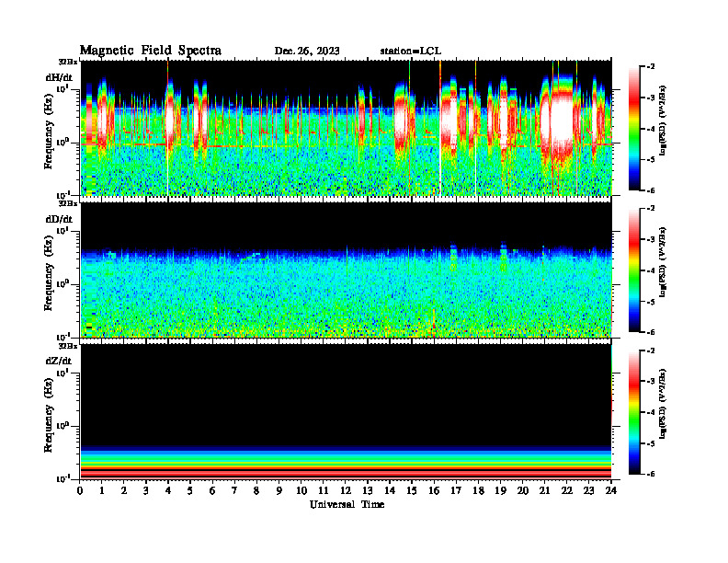The image size is (728, 563).
Task: Click the hour "21" tick label on time axis
Action: (544, 491)
